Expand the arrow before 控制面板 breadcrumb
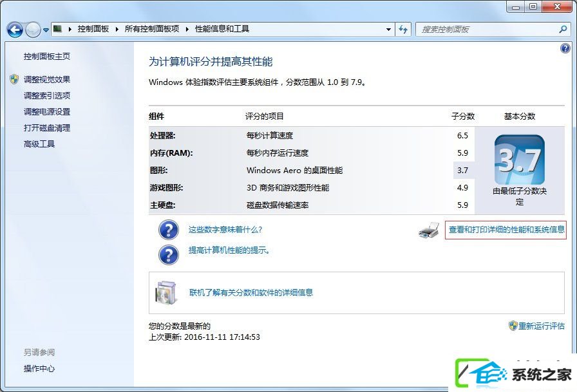The height and width of the screenshot is (392, 577). (x=70, y=29)
